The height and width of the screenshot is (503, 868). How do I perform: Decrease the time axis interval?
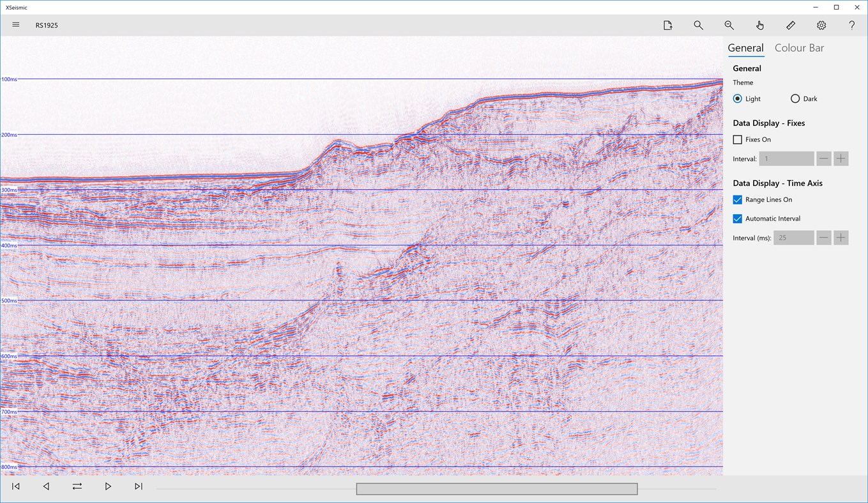click(x=823, y=237)
